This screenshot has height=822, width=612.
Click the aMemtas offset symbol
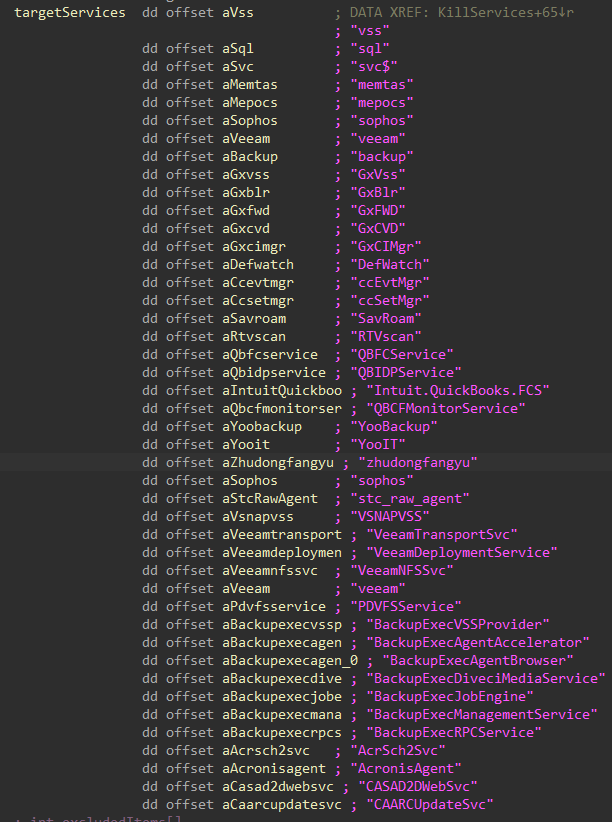(x=250, y=85)
